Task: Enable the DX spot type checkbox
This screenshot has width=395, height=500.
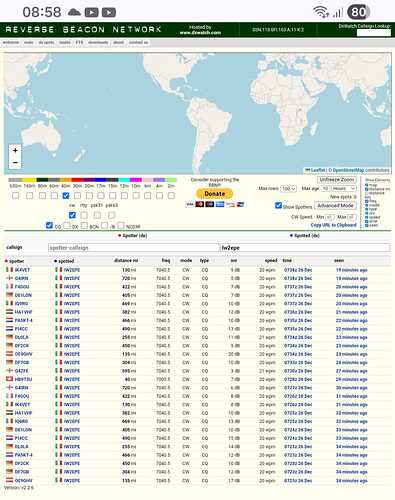Action: pos(67,225)
